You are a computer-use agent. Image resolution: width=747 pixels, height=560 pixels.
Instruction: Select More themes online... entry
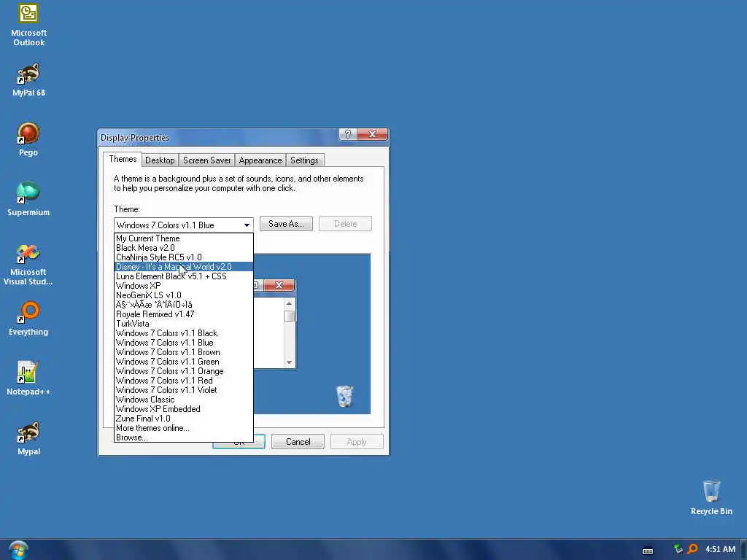pyautogui.click(x=184, y=428)
